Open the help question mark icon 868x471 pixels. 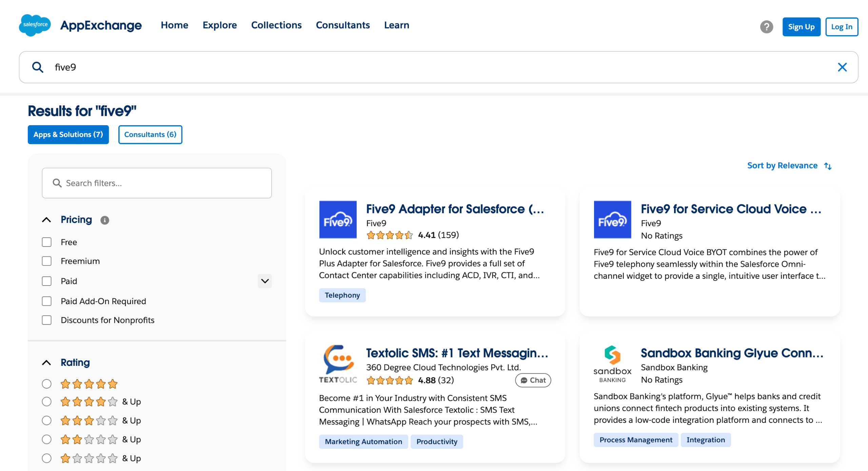coord(766,27)
